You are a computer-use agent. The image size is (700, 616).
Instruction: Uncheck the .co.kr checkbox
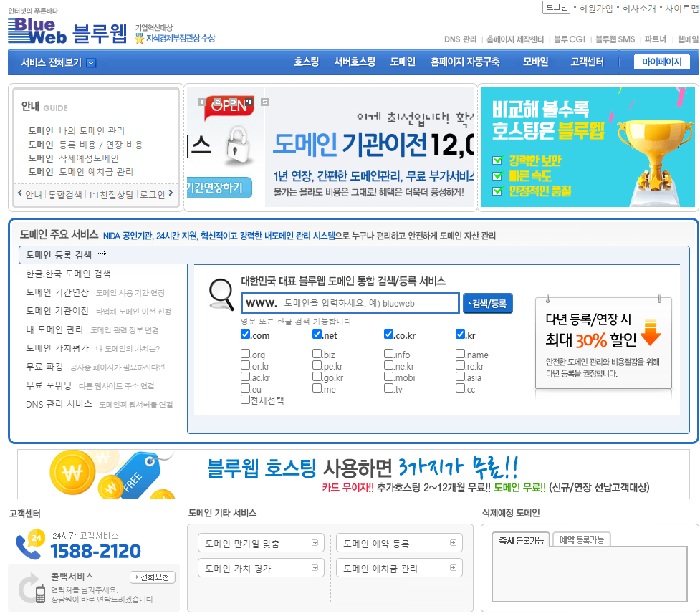click(x=388, y=334)
